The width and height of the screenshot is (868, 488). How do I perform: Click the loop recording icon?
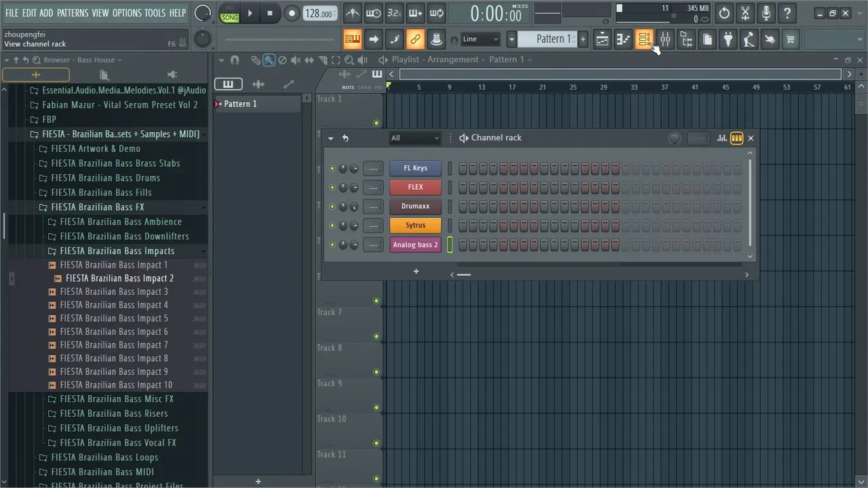(437, 13)
